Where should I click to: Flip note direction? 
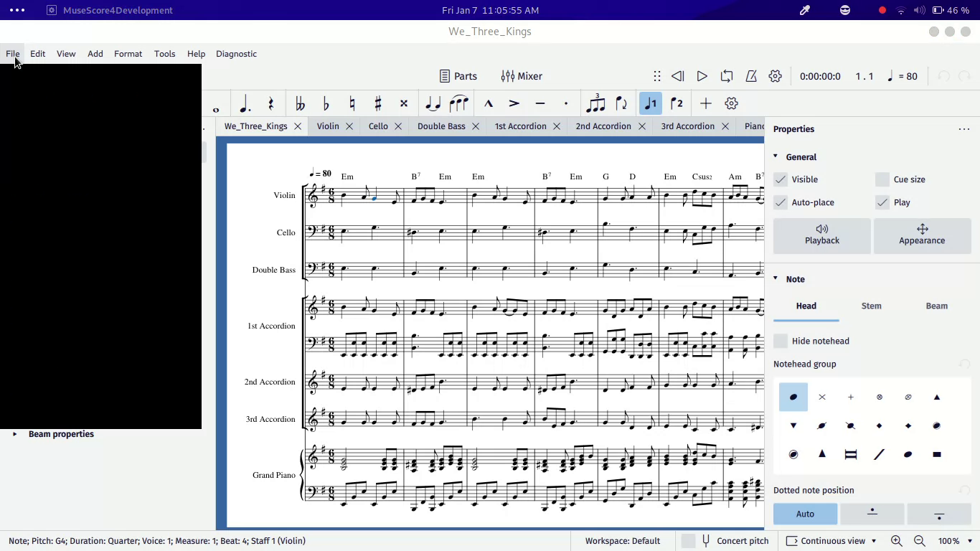click(x=622, y=104)
